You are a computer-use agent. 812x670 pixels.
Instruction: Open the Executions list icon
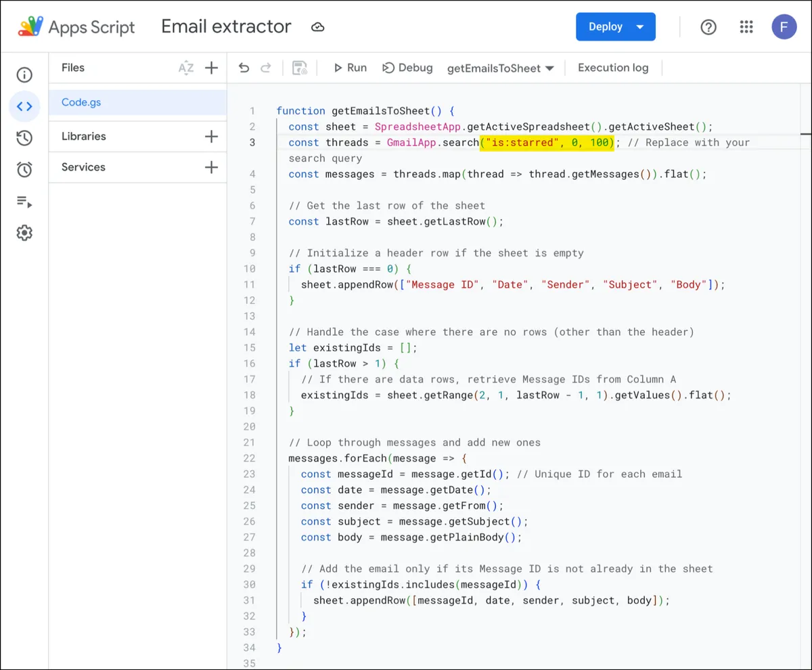(24, 202)
